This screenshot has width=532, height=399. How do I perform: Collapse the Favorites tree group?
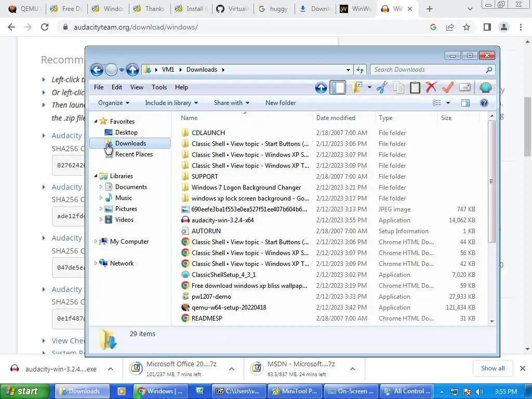96,122
